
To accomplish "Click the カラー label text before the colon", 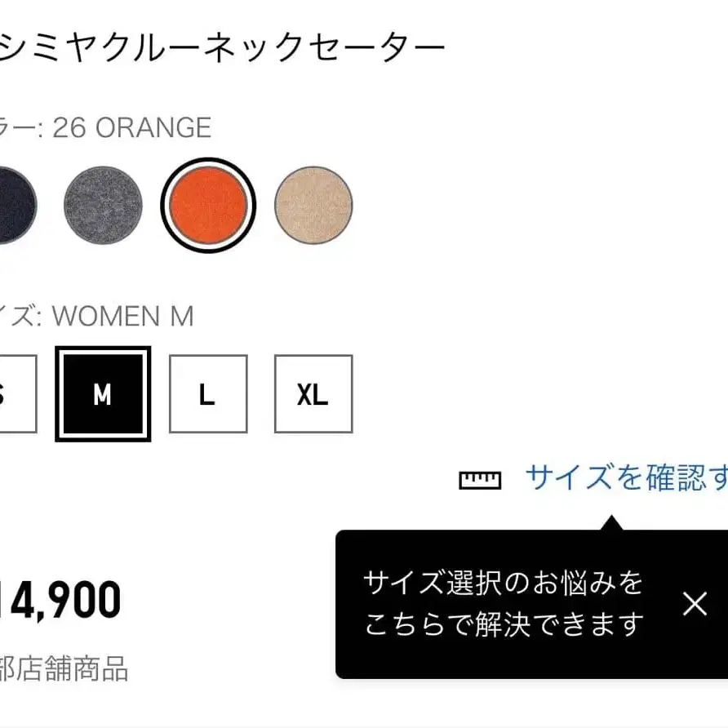I will click(16, 127).
